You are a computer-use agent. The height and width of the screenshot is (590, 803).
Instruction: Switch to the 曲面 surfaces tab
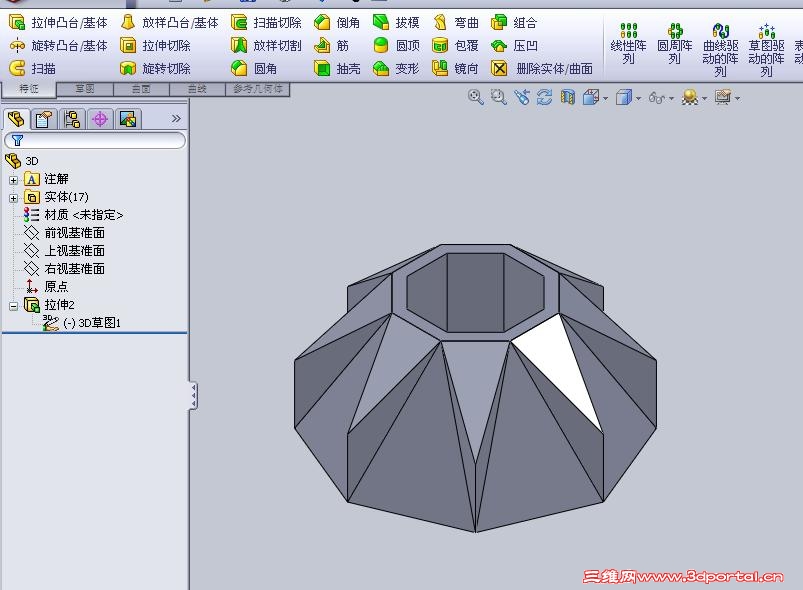pos(141,89)
